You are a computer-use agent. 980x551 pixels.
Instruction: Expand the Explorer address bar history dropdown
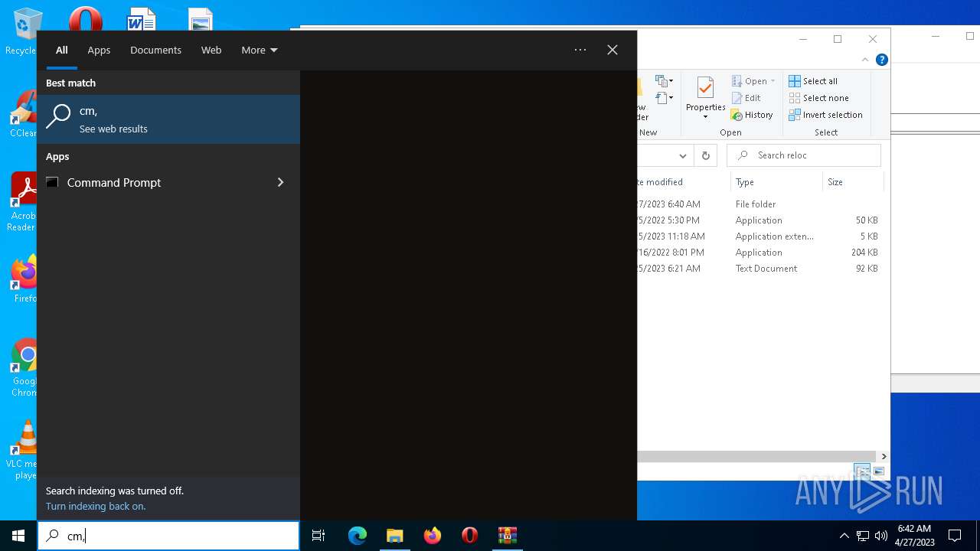tap(683, 155)
